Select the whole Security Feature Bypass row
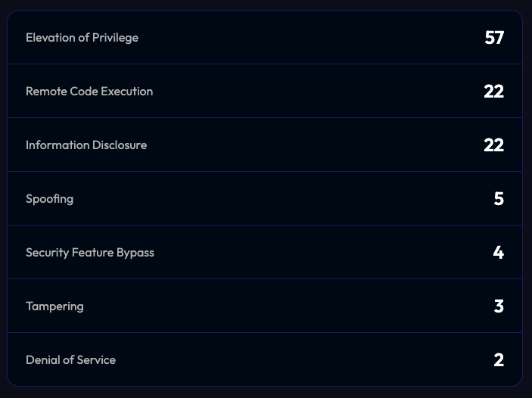Screen dimensions: 532x398 [x=265, y=253]
